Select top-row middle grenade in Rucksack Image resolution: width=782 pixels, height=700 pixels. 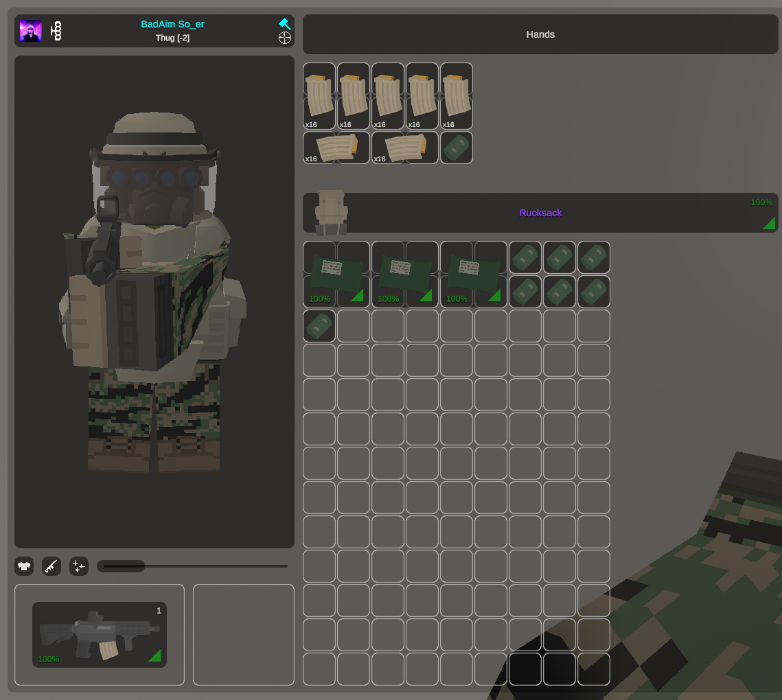tap(560, 257)
